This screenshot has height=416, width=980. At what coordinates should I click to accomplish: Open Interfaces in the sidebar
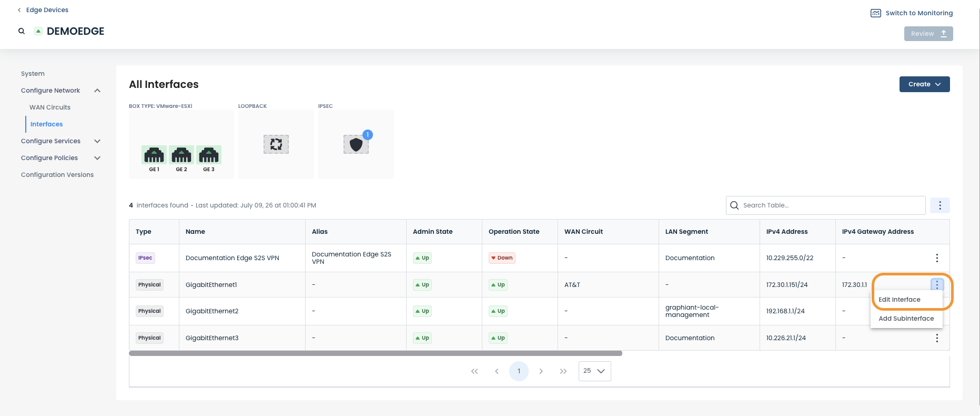47,124
